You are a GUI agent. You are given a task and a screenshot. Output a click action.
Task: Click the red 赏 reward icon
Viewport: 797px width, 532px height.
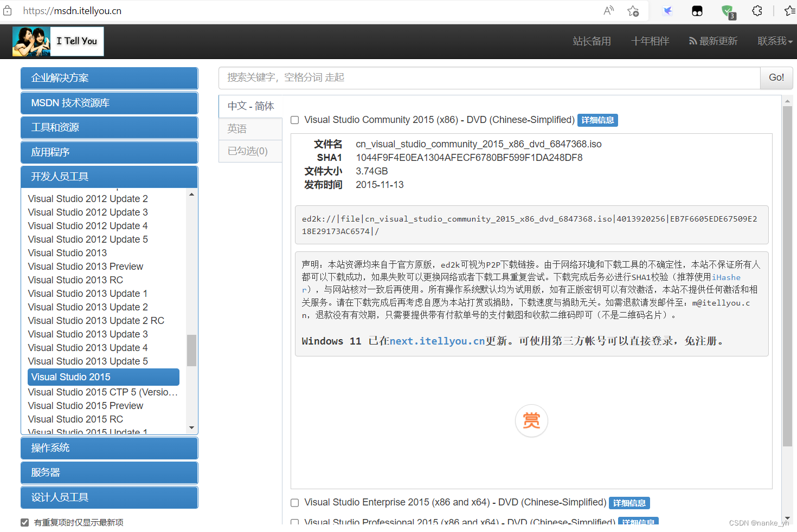click(x=531, y=420)
